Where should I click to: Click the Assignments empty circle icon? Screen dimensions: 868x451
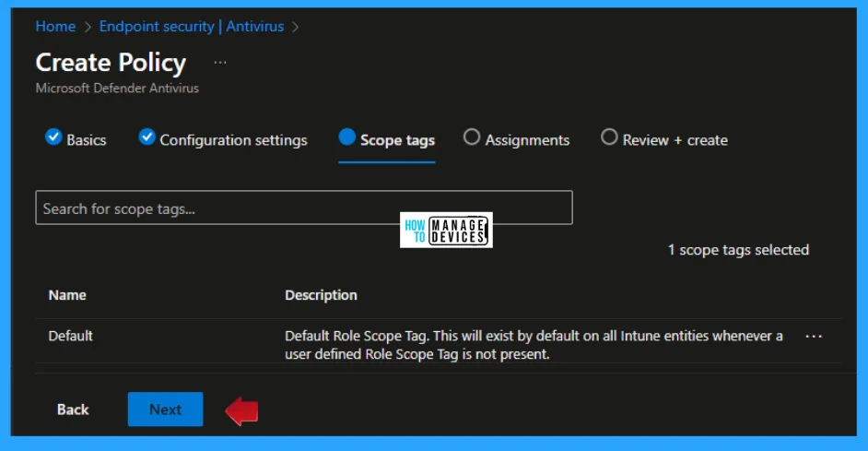point(472,136)
